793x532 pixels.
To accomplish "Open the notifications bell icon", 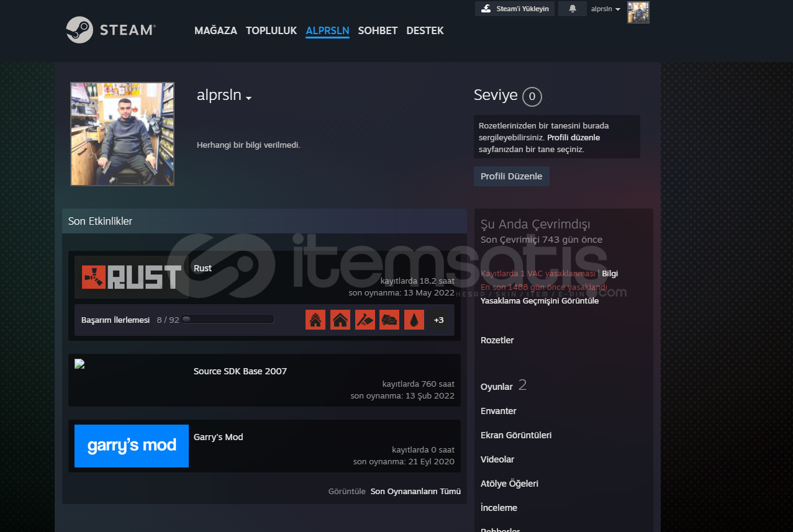I will click(572, 9).
